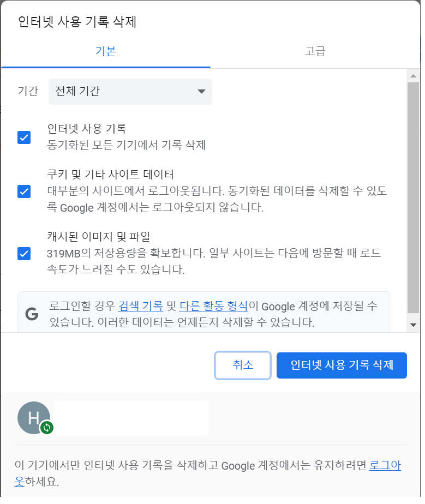Click the 기간 label text
The height and width of the screenshot is (504, 425).
[x=28, y=91]
